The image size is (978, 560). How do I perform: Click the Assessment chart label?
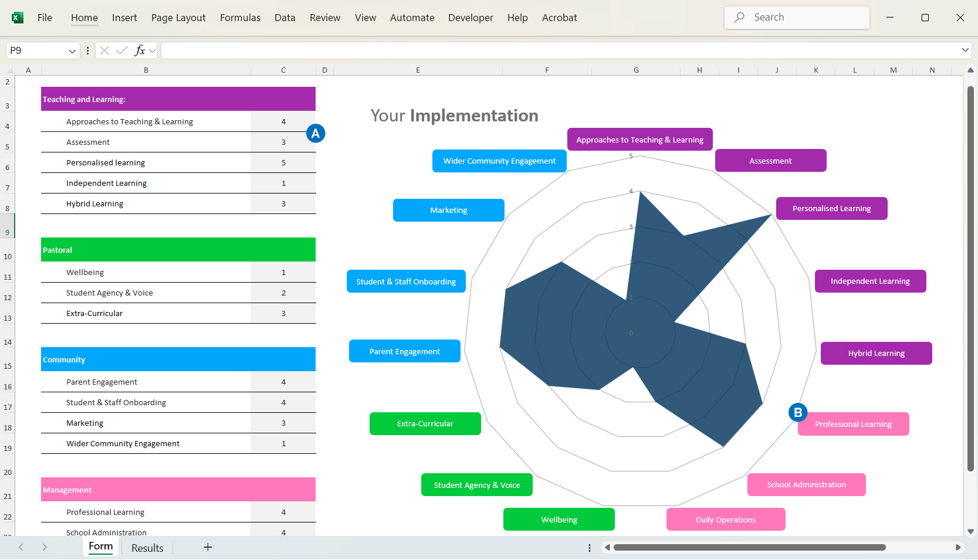tap(770, 161)
